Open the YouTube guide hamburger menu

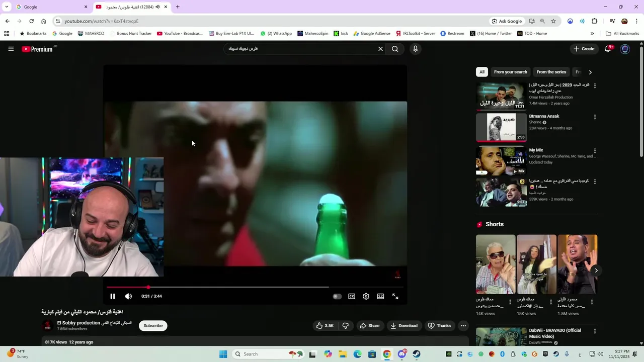click(11, 49)
